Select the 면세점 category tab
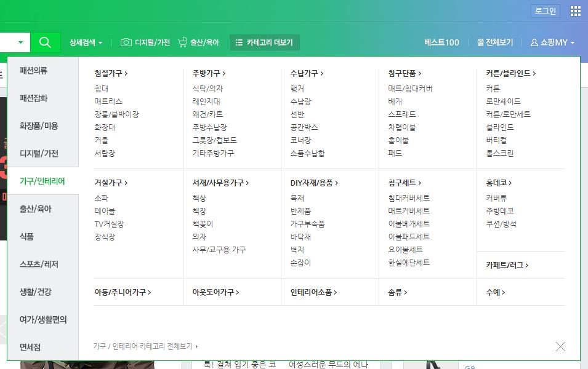This screenshot has width=588, height=369. coord(42,347)
